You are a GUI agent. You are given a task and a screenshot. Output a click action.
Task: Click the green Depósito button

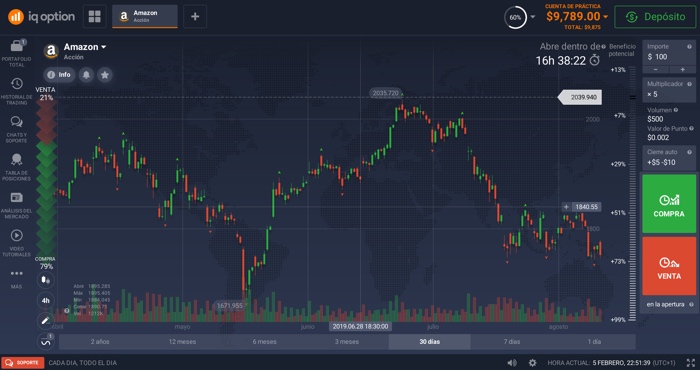point(655,17)
